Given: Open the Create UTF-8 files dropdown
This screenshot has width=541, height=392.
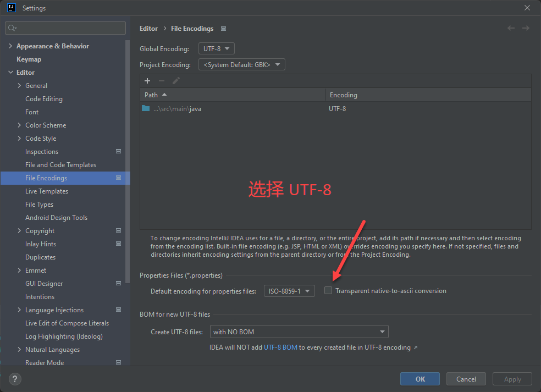Looking at the screenshot, I should 299,332.
